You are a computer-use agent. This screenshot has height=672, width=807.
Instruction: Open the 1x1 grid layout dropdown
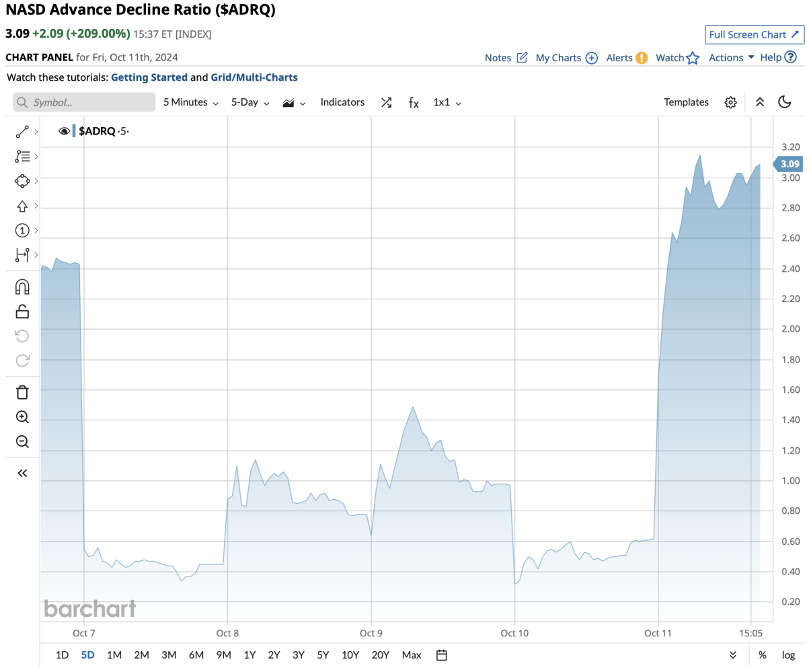pyautogui.click(x=447, y=102)
